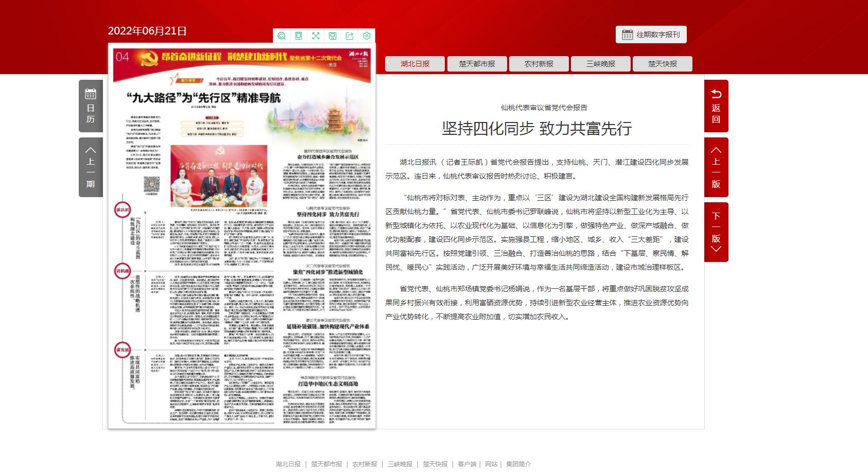The width and height of the screenshot is (868, 473).
Task: Go to previous page with 上一版 button
Action: click(x=716, y=167)
